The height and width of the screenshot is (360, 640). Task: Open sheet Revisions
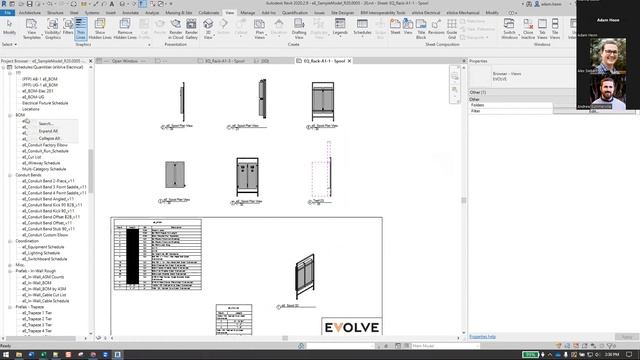[x=436, y=27]
